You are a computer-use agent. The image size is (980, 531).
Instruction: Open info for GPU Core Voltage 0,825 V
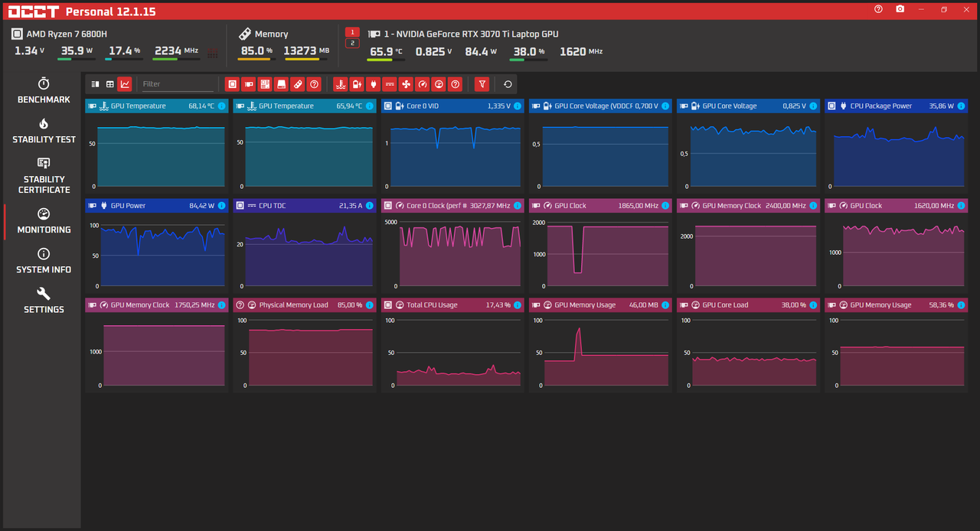[814, 106]
